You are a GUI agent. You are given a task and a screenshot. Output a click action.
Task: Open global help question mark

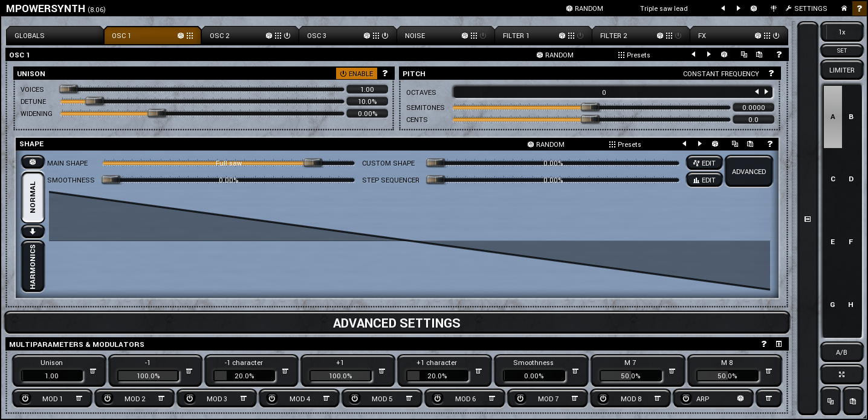coord(860,8)
